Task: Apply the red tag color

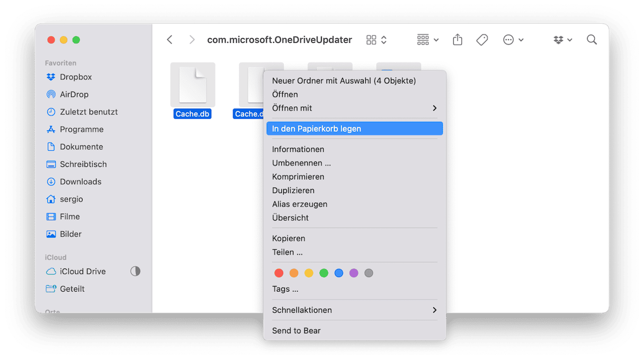Action: tap(279, 273)
